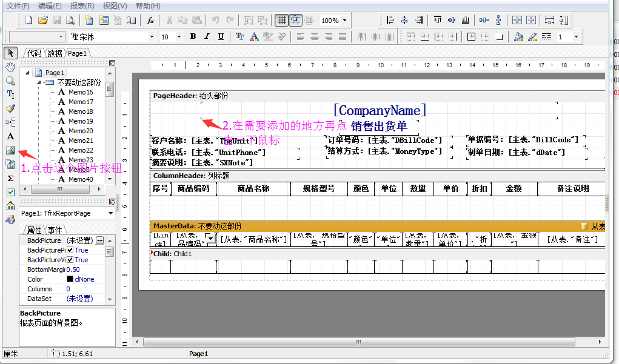Image resolution: width=619 pixels, height=364 pixels.
Task: Insert a sub-report chart object
Action: [x=10, y=164]
